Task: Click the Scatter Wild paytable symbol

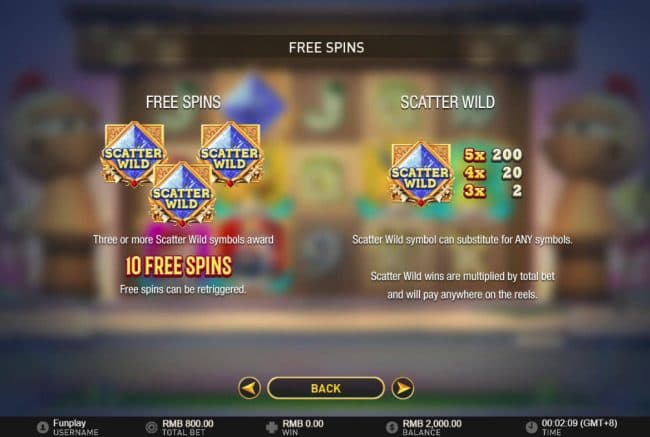Action: (421, 174)
